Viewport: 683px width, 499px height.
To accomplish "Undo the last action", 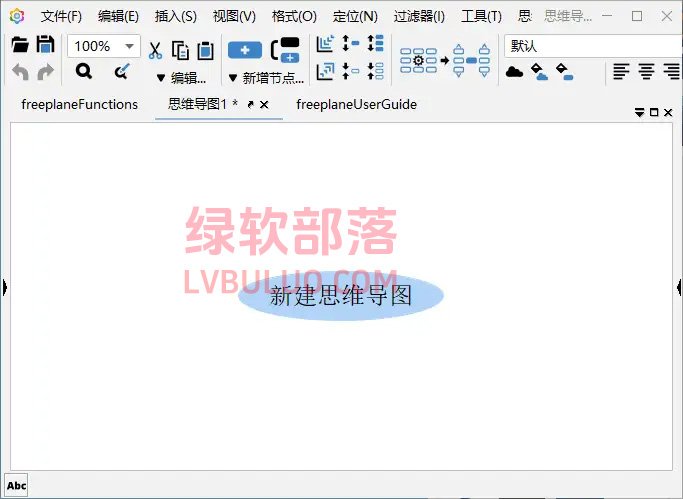I will [x=20, y=72].
